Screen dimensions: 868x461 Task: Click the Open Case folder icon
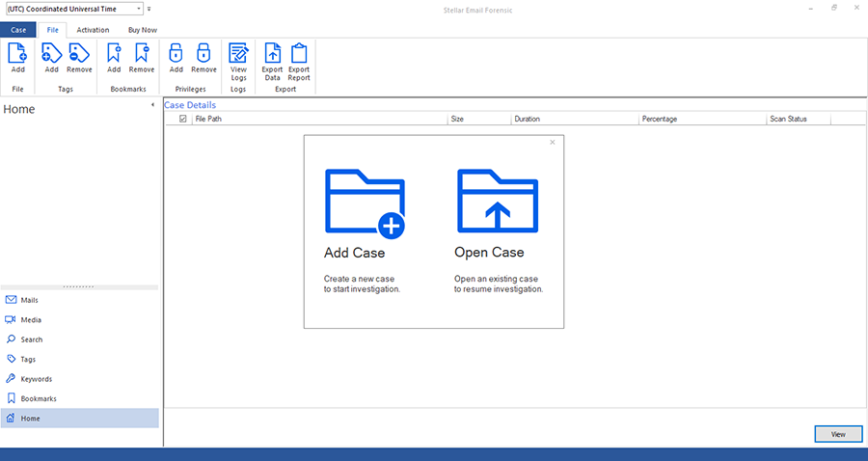click(497, 201)
